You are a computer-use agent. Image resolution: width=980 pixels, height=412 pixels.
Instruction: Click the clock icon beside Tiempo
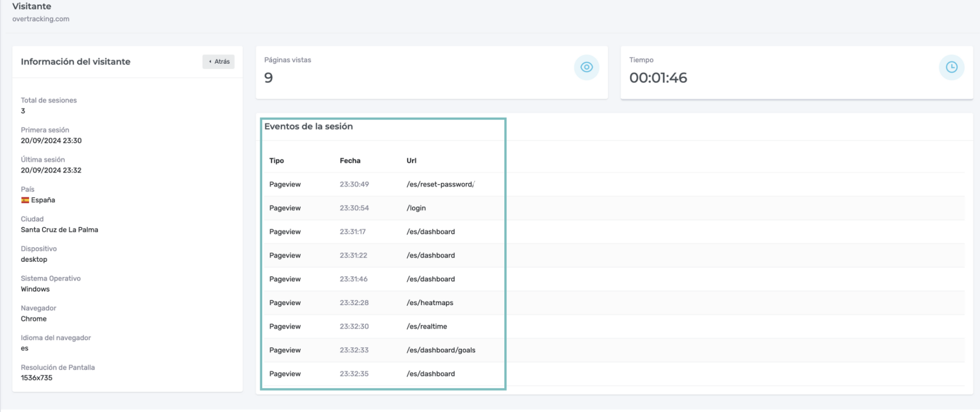click(x=951, y=67)
